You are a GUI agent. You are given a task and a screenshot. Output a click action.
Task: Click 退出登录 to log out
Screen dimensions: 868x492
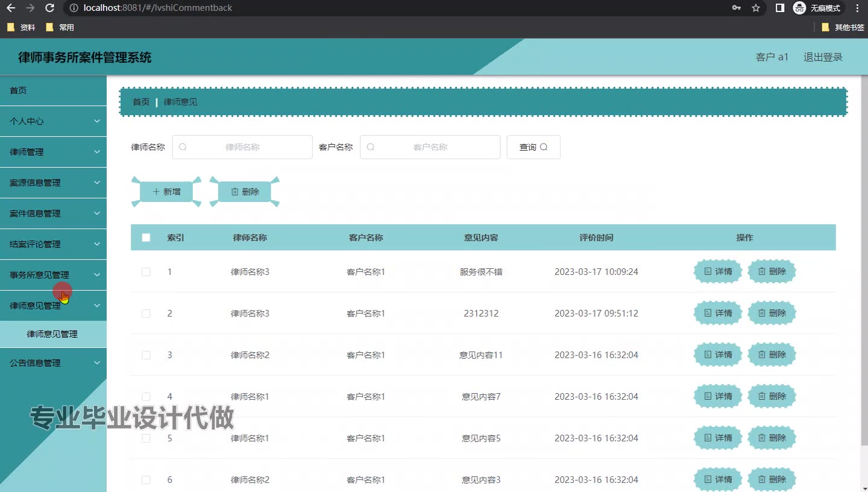pos(823,57)
